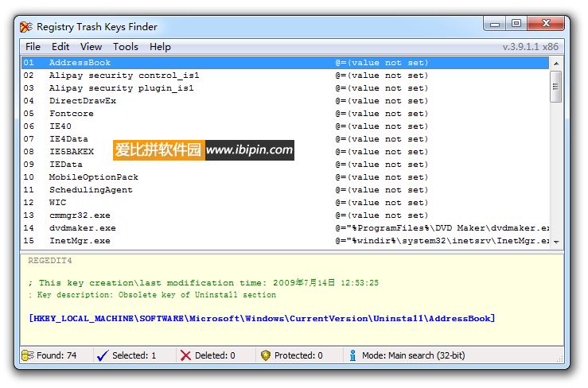Click the DVD Maker path value
Viewport: 588px width, 388px height.
tap(442, 228)
